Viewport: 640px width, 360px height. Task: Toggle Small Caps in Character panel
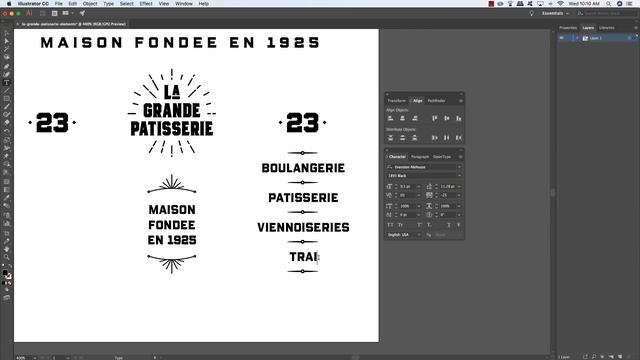pyautogui.click(x=401, y=225)
